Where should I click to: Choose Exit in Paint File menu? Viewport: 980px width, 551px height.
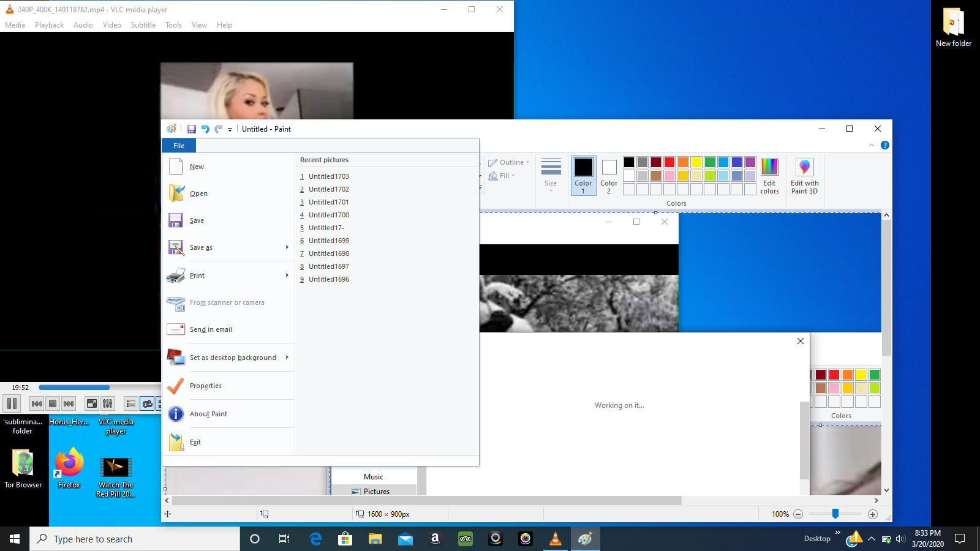click(228, 442)
